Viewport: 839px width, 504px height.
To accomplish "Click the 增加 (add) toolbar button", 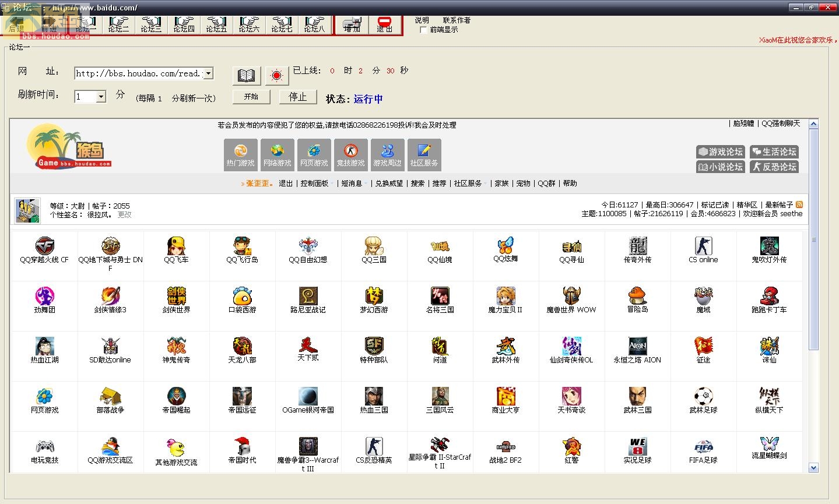I will tap(352, 24).
